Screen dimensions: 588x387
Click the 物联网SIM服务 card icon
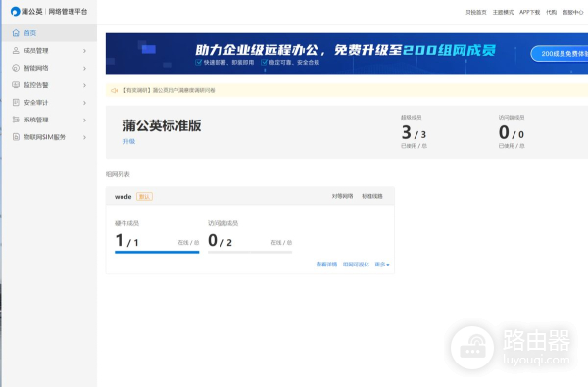16,137
